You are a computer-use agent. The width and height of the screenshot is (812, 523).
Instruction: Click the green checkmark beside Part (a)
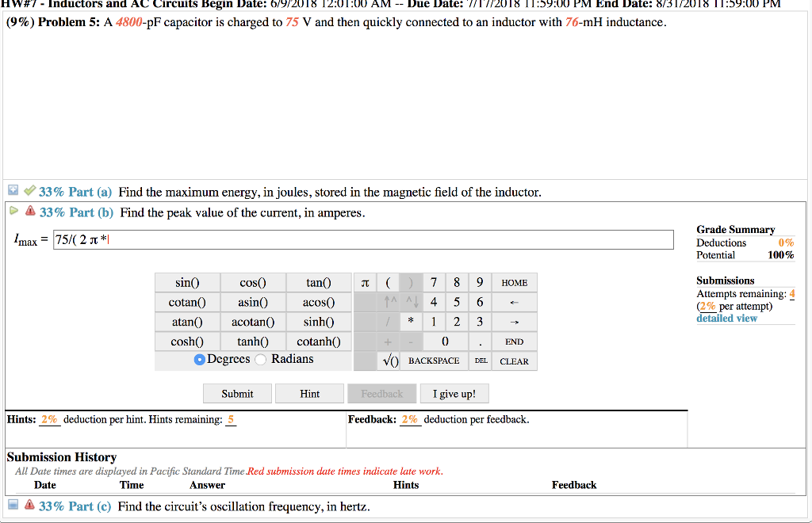pyautogui.click(x=29, y=190)
